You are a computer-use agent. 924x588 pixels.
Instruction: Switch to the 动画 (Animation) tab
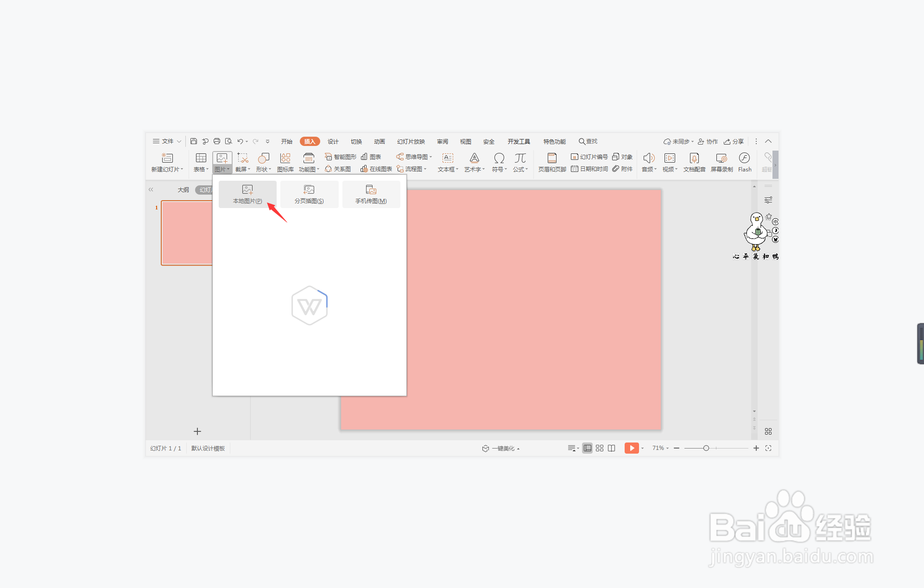[x=380, y=141]
